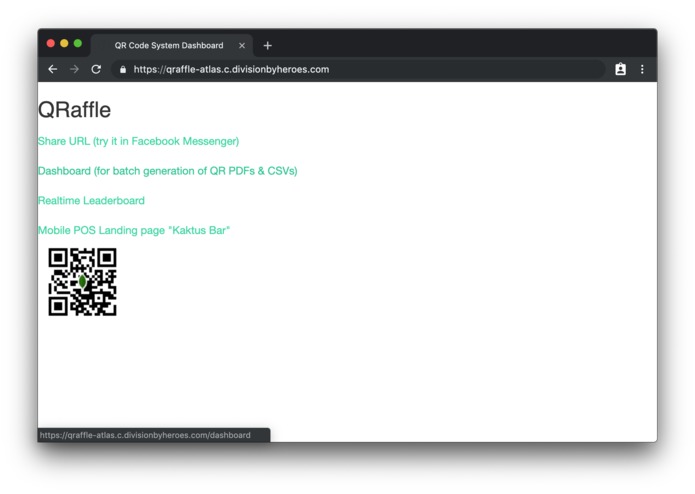The image size is (695, 494).
Task: Open a new tab with the plus button
Action: 267,46
